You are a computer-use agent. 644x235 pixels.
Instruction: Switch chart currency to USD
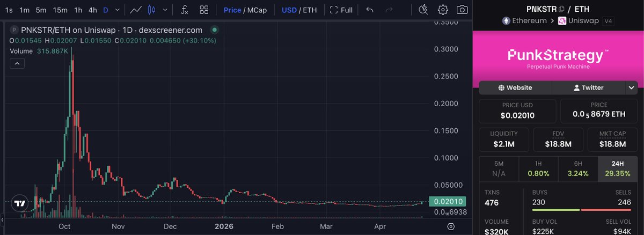290,10
